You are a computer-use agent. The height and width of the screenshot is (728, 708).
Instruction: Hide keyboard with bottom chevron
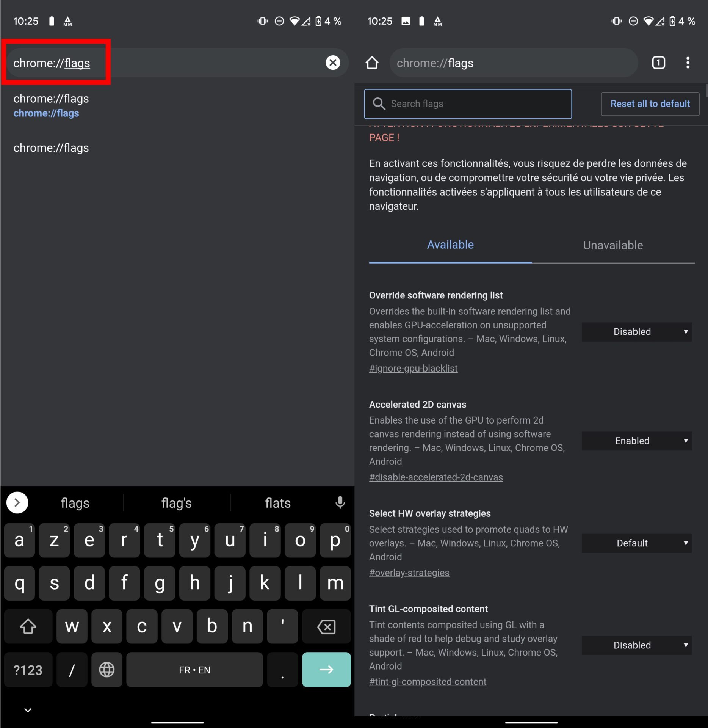click(28, 710)
